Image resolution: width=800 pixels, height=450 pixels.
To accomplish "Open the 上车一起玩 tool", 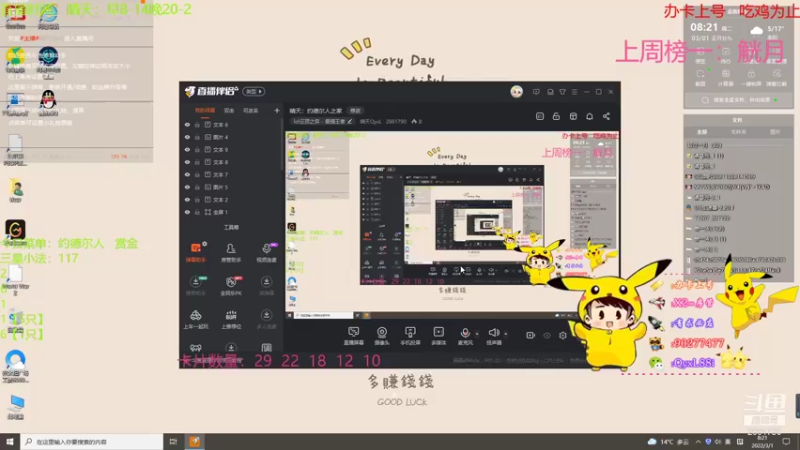I will [196, 319].
